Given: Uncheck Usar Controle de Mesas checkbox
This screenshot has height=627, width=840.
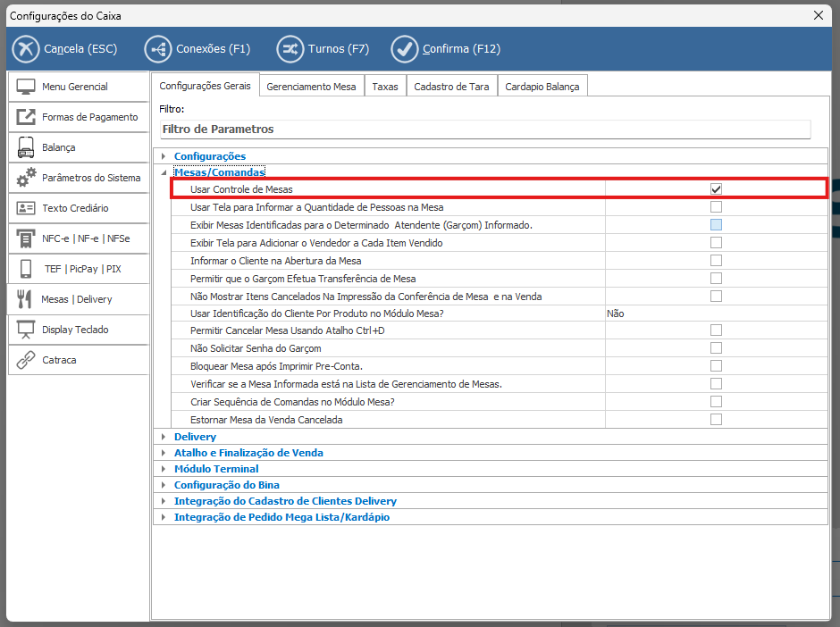Looking at the screenshot, I should point(716,189).
